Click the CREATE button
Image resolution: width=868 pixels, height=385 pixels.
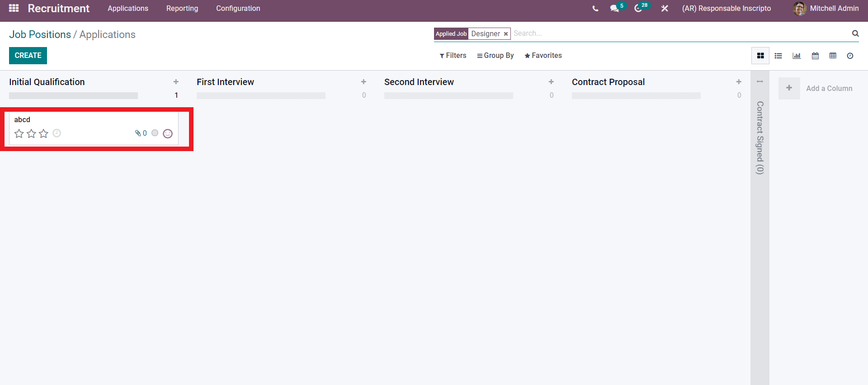[x=28, y=56]
